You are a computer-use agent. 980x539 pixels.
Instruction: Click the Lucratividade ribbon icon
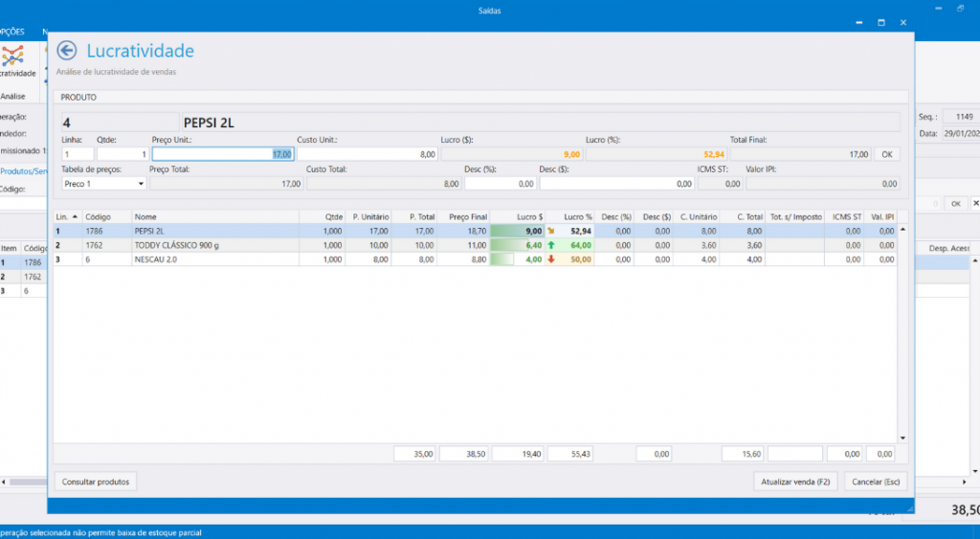(x=13, y=56)
